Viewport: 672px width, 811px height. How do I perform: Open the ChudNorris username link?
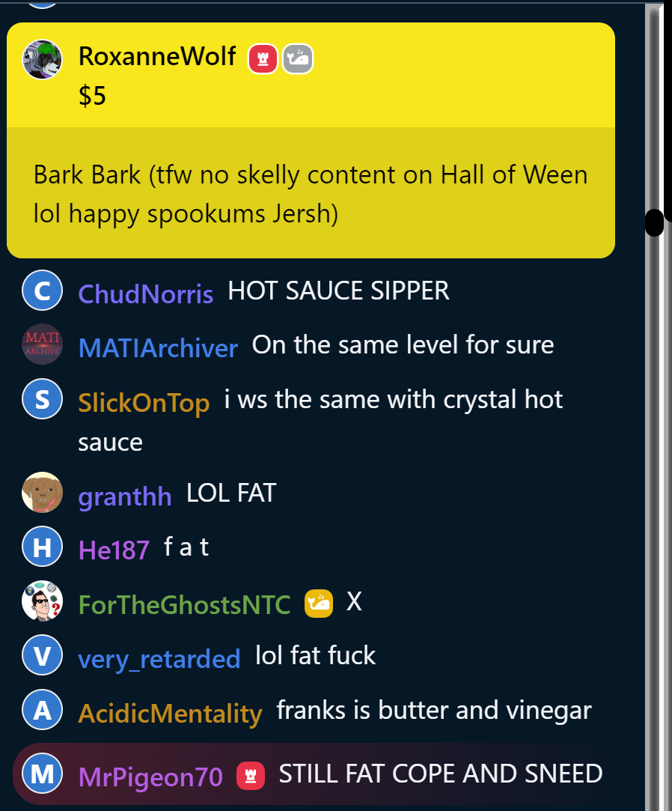[x=145, y=294]
